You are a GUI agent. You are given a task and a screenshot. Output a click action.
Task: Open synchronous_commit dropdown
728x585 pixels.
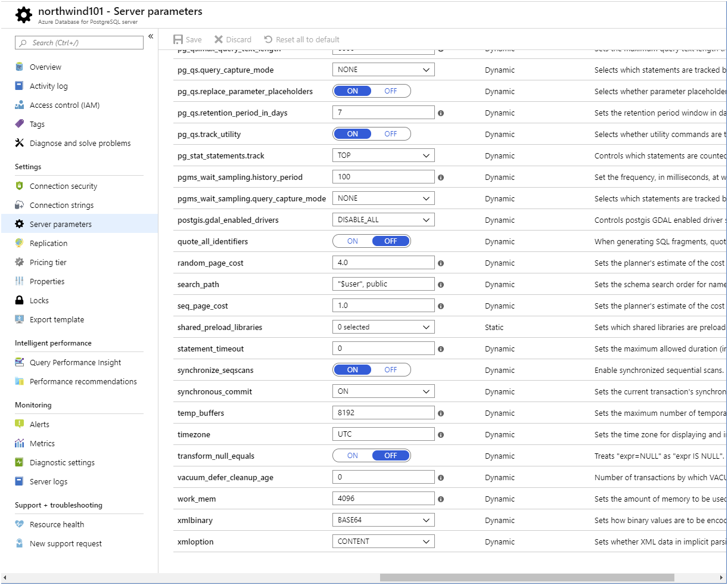coord(384,391)
